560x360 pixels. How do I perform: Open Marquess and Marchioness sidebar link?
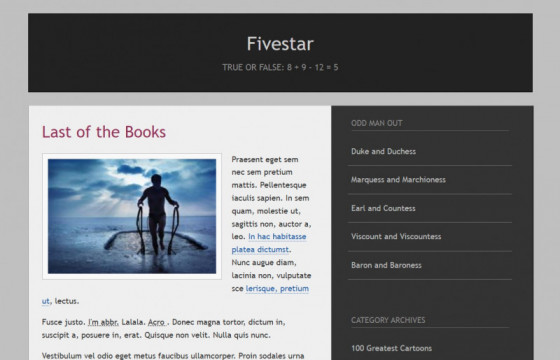click(x=398, y=180)
